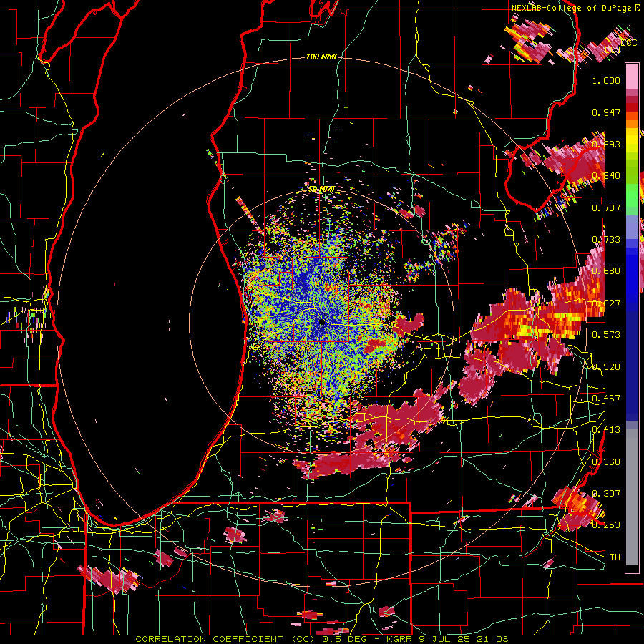Click the 1.000 value on color scale

tap(606, 80)
